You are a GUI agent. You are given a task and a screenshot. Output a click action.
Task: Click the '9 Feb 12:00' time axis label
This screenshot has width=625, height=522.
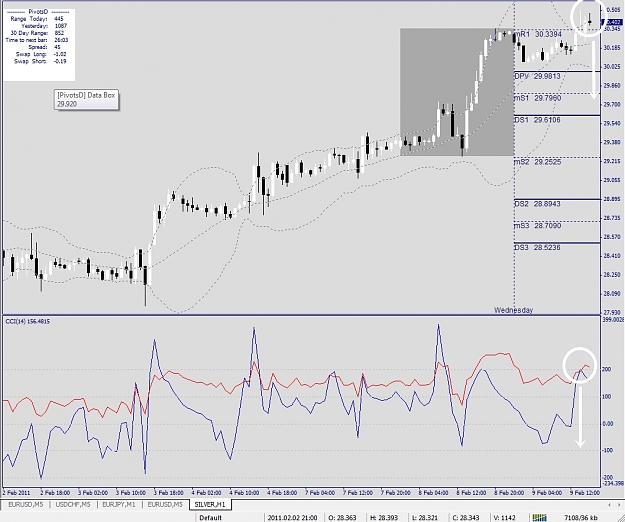coord(584,493)
